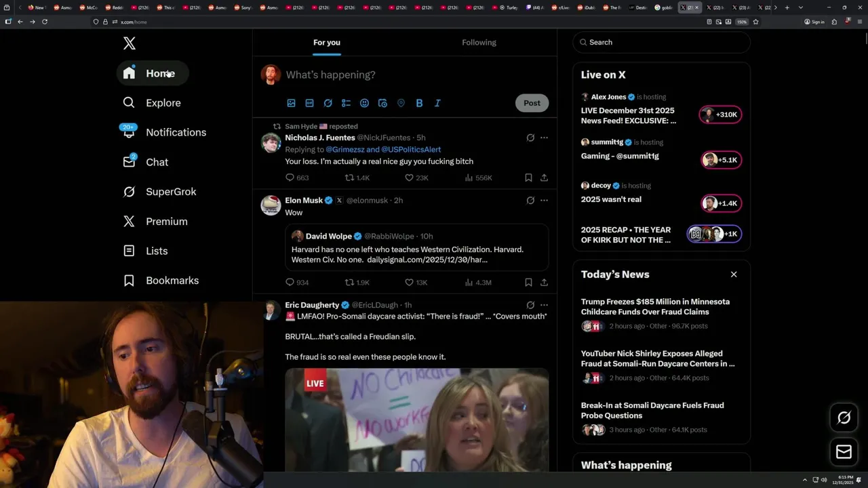868x488 pixels.
Task: Toggle bold text in composer
Action: point(419,103)
